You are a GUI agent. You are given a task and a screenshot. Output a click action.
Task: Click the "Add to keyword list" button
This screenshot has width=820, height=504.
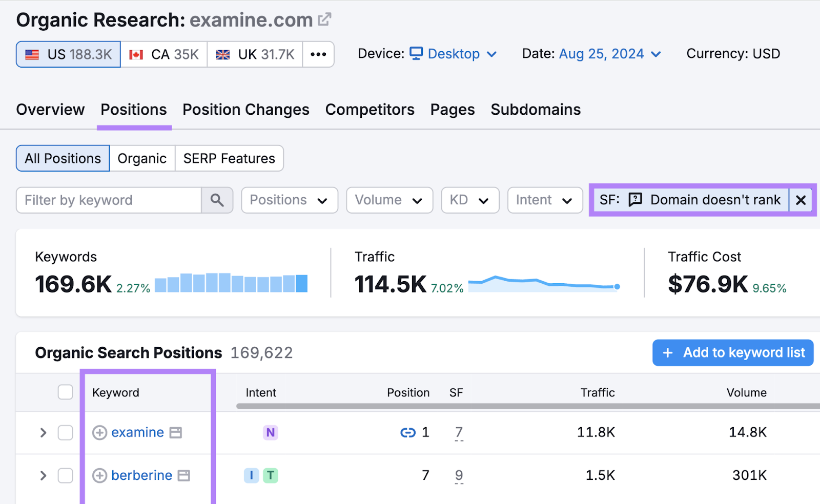point(732,352)
